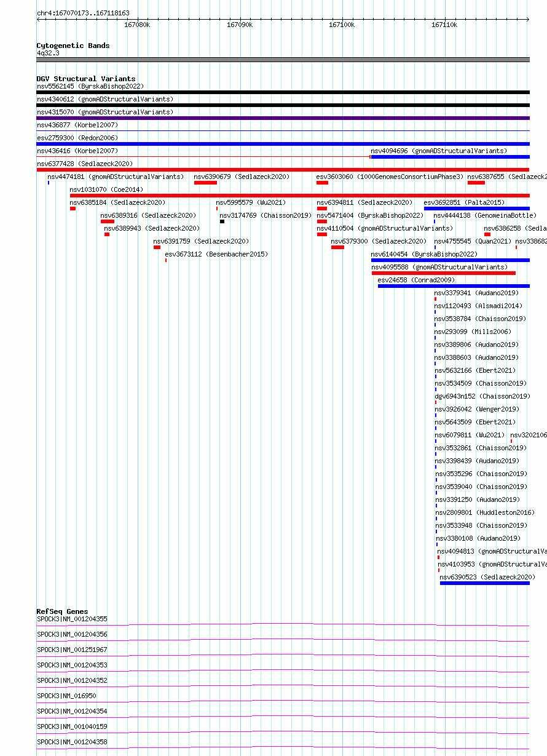Click esv24658 (Conrad2009) label
Screen dimensions: 547x756
416,280
